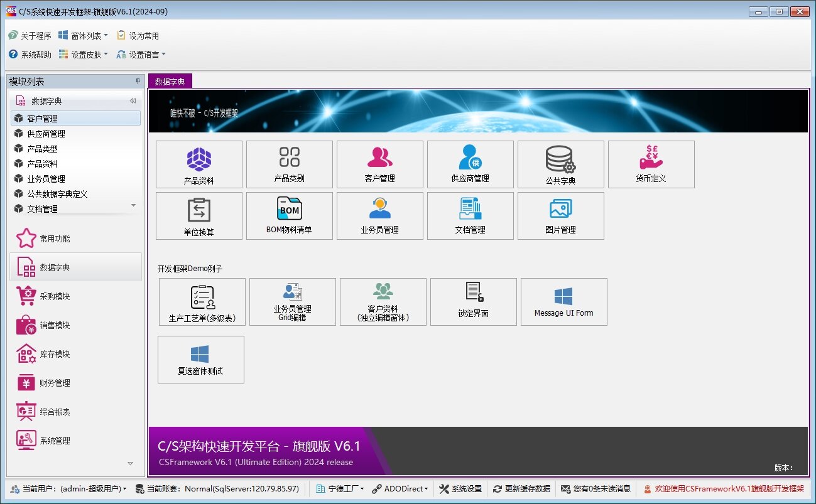Open 单位换算 (unit conversion)
The width and height of the screenshot is (816, 504).
(x=199, y=216)
